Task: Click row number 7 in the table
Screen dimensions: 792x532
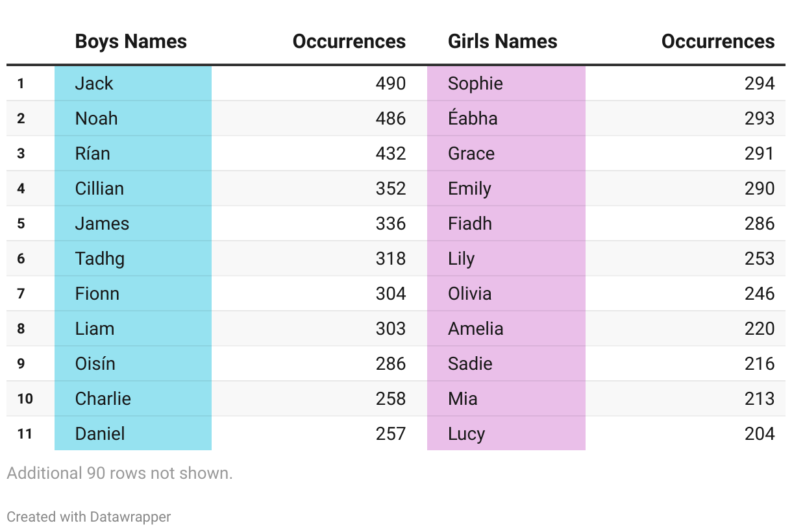Action: [21, 293]
